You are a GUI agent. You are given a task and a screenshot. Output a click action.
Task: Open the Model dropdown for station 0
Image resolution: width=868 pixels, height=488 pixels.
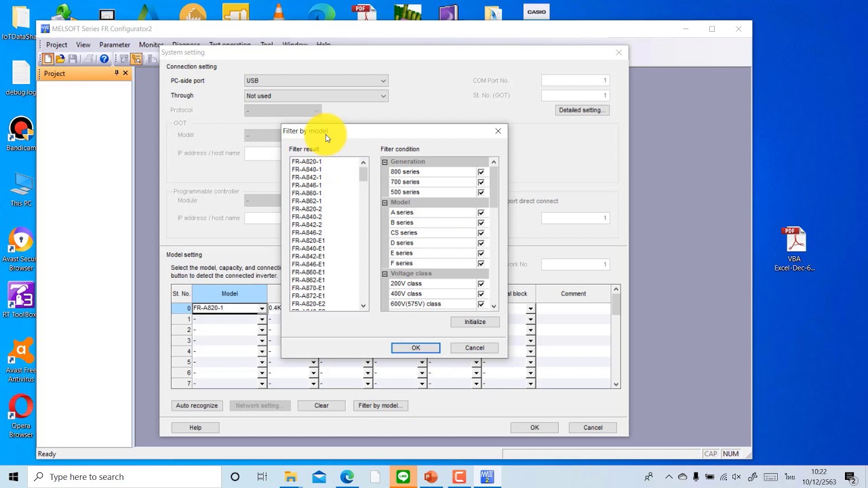[262, 308]
